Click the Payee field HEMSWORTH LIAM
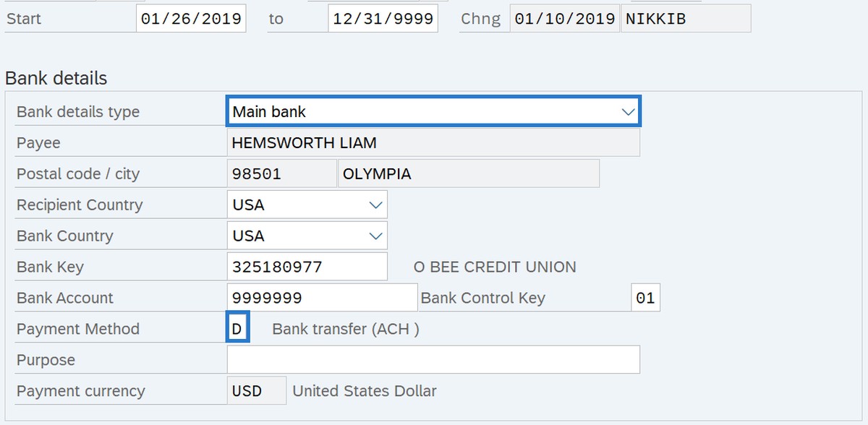The height and width of the screenshot is (425, 868). point(433,143)
